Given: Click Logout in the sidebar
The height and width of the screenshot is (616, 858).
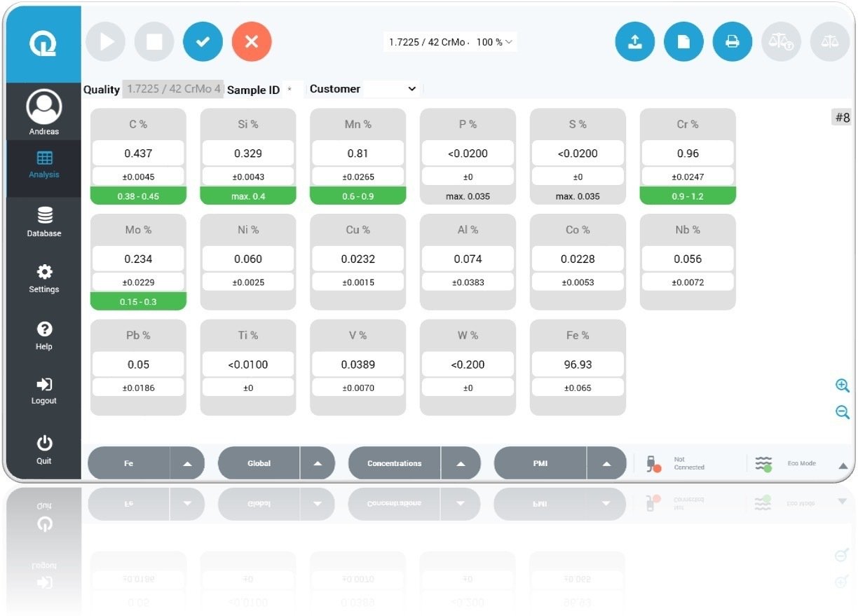Looking at the screenshot, I should coord(44,391).
